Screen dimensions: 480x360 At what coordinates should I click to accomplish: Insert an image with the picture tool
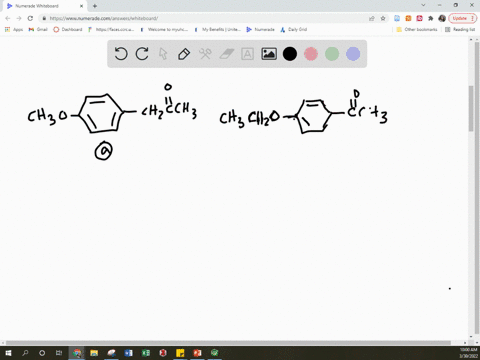(x=269, y=54)
